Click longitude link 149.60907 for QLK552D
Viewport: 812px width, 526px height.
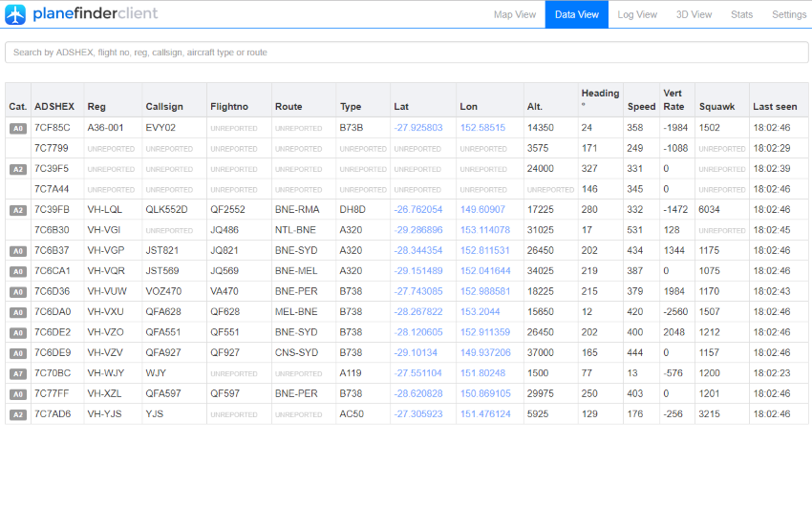[482, 210]
